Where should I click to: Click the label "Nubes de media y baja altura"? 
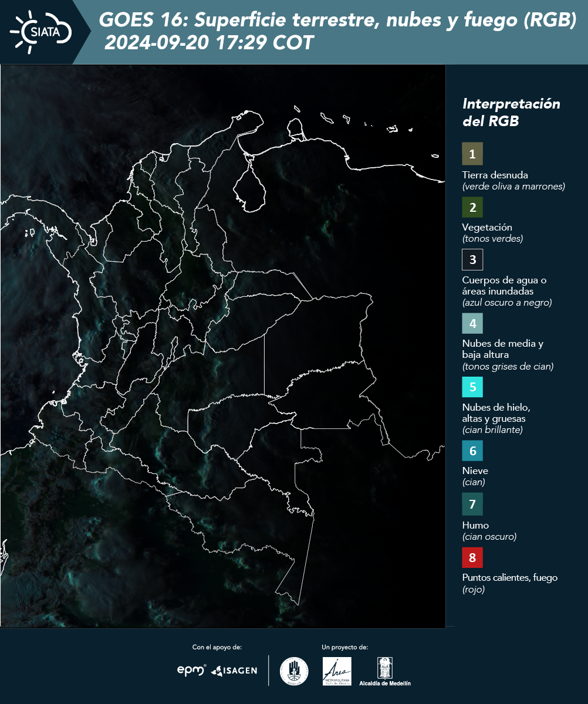(x=503, y=349)
